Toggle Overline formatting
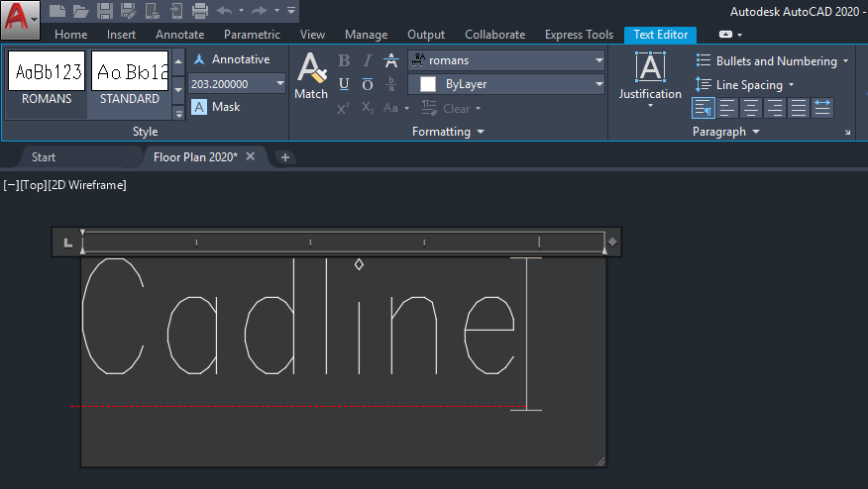Image resolution: width=868 pixels, height=489 pixels. coord(367,84)
